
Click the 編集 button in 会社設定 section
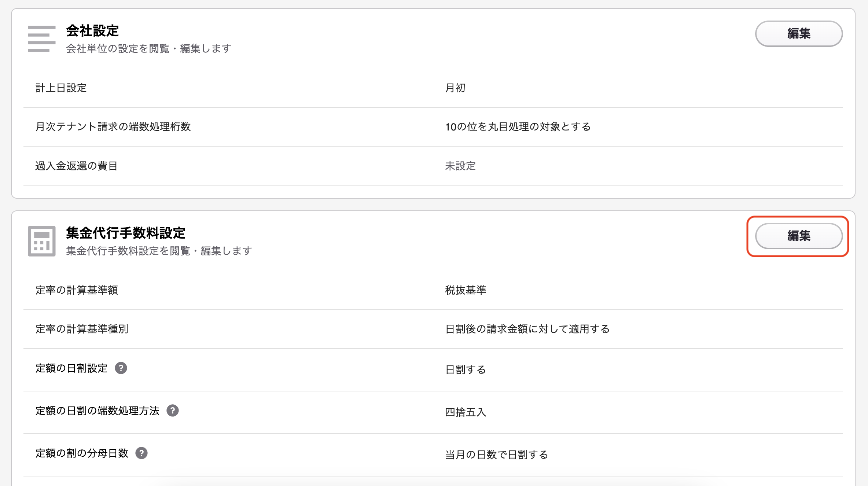point(799,34)
